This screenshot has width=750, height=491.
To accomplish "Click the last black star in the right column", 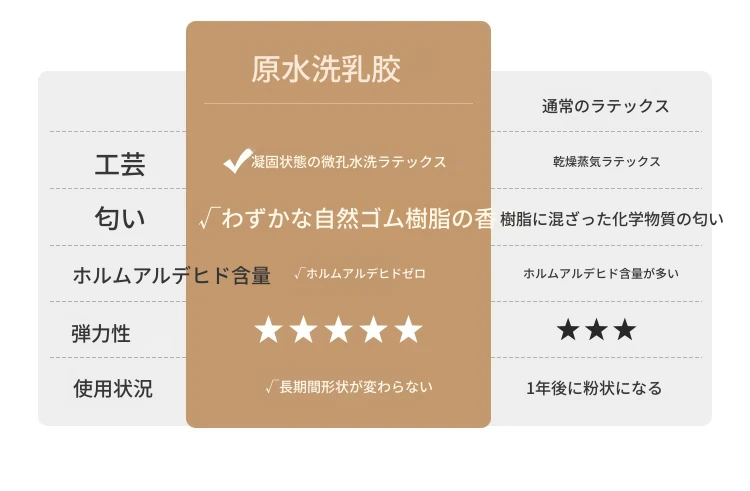I will point(625,330).
